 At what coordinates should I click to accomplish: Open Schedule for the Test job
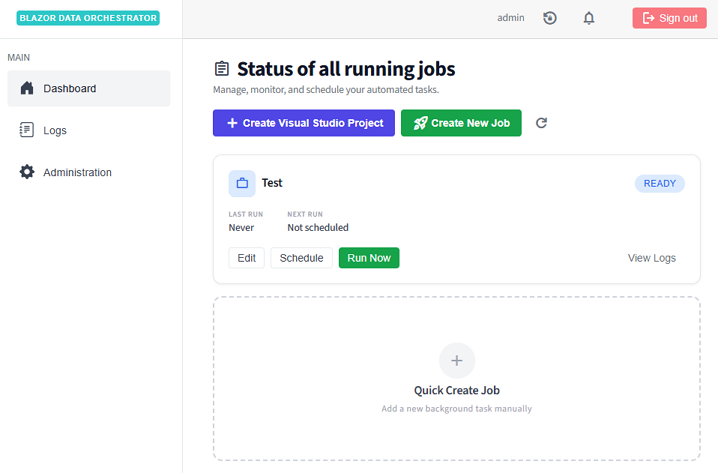point(301,258)
